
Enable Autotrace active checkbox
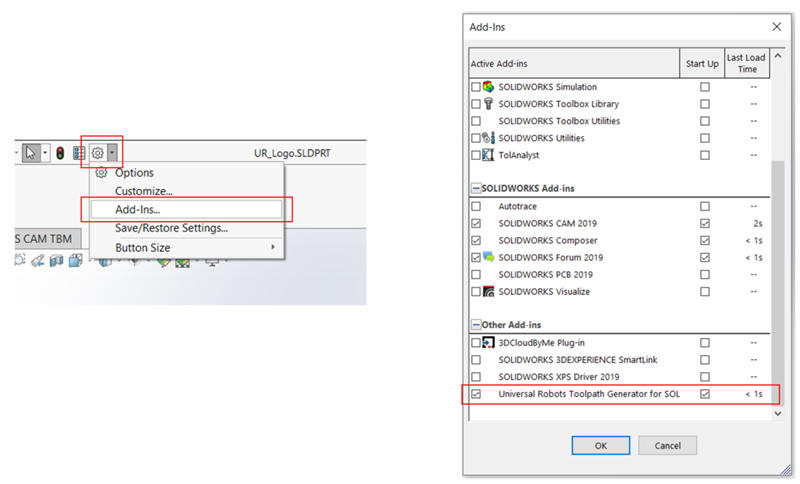(476, 206)
